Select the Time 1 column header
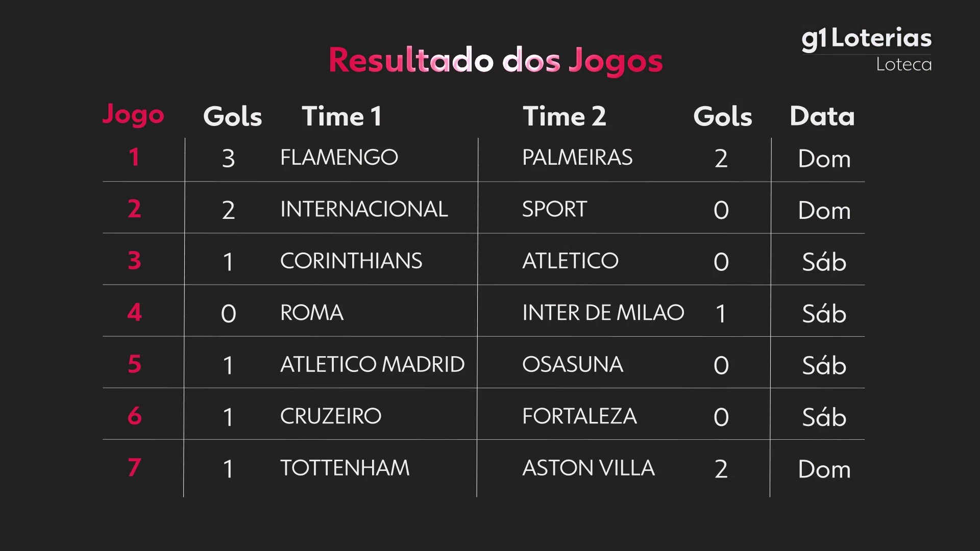The image size is (980, 551). coord(341,116)
